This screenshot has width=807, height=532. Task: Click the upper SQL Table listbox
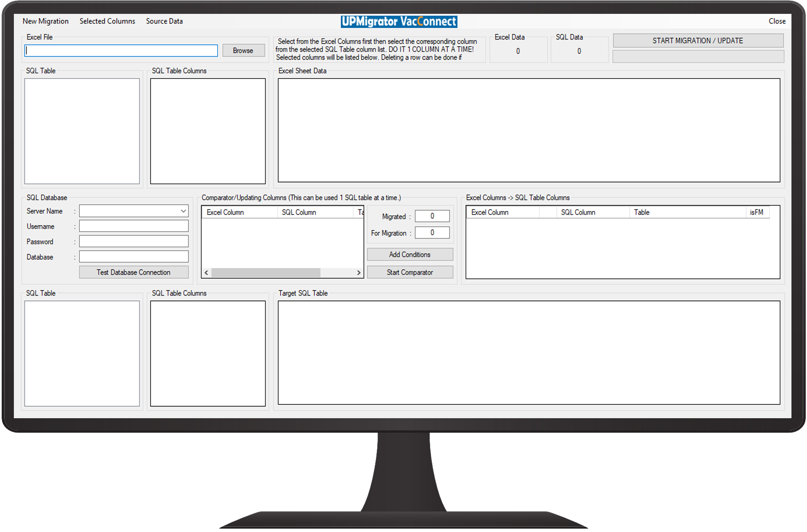[82, 131]
